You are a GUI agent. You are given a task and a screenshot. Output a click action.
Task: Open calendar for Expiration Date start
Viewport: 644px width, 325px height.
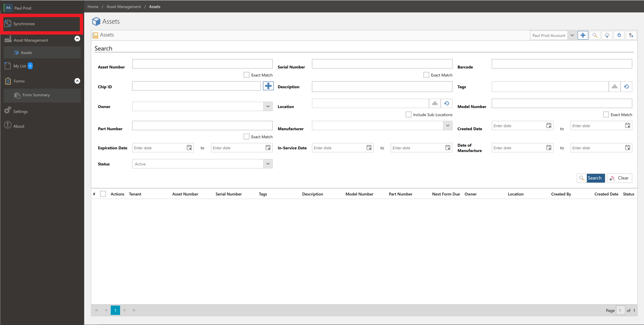point(189,148)
